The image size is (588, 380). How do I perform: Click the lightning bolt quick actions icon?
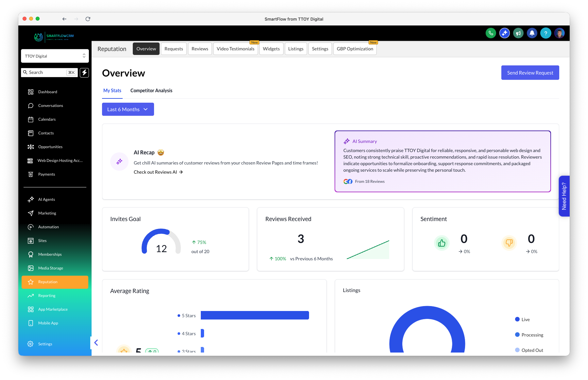click(84, 73)
